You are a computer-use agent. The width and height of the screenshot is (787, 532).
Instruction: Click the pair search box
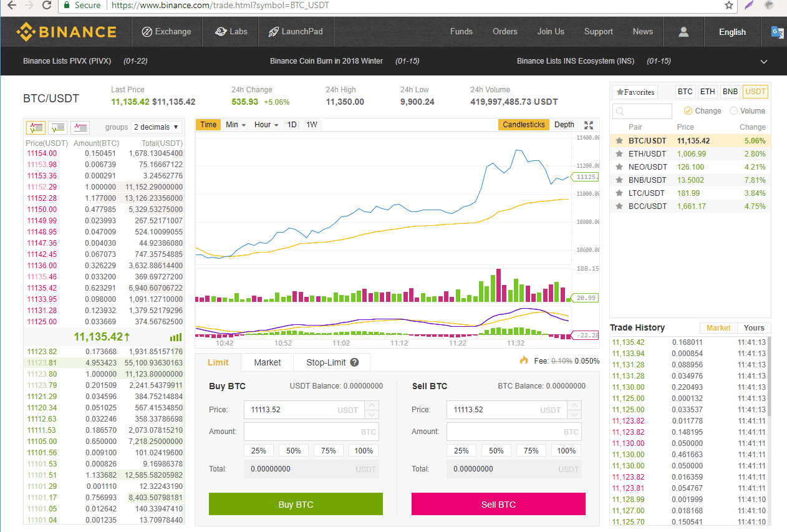click(x=642, y=112)
